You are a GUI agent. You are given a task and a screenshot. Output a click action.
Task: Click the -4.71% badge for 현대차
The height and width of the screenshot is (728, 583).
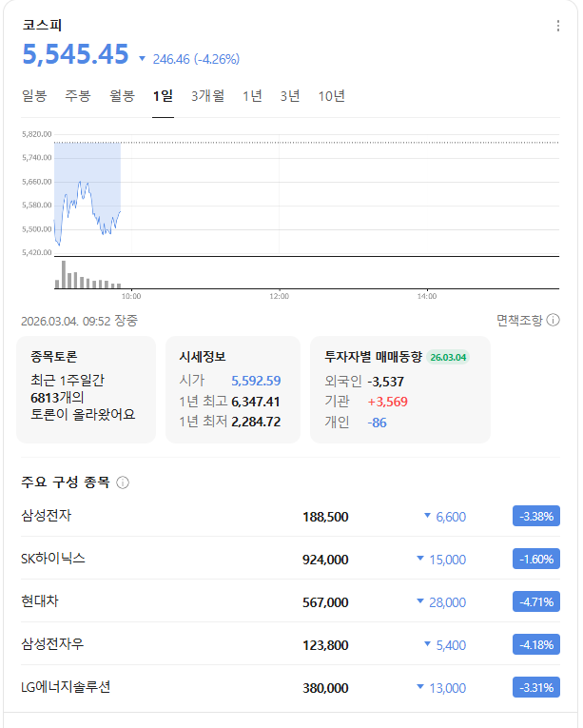[536, 601]
